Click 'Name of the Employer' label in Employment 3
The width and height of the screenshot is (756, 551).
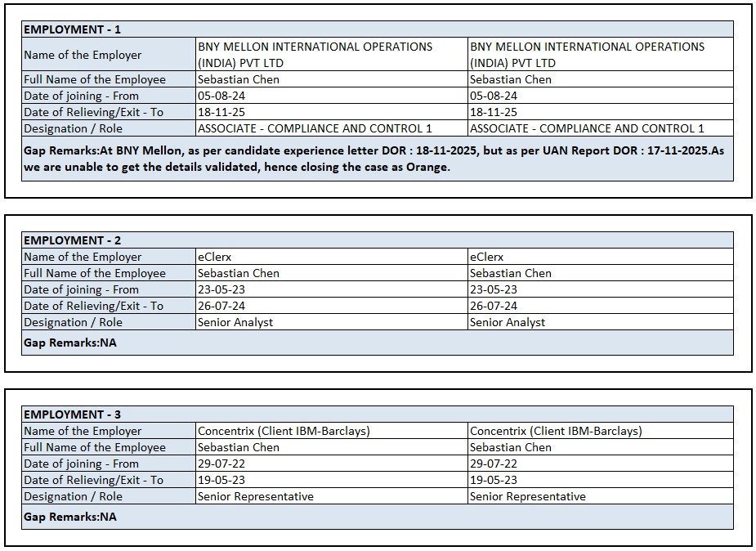tap(83, 431)
